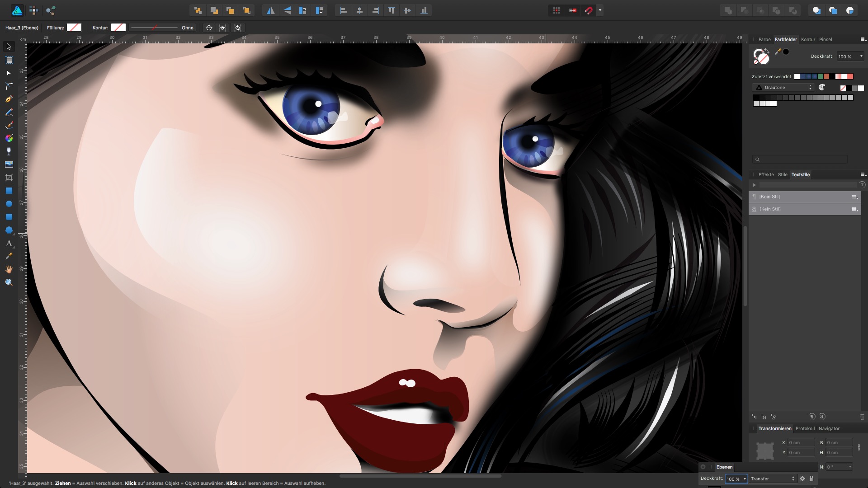Switch to the Farbe tab
Screen dimensions: 868x488
765,39
